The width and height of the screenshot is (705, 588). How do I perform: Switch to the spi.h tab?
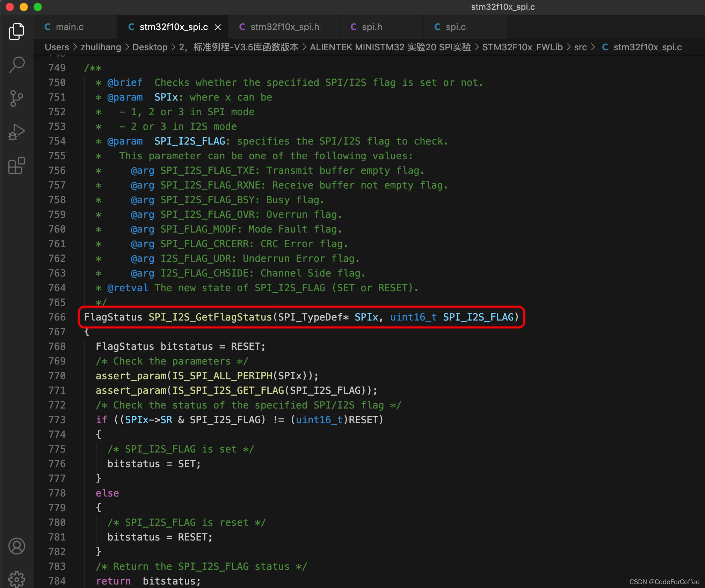[x=372, y=27]
